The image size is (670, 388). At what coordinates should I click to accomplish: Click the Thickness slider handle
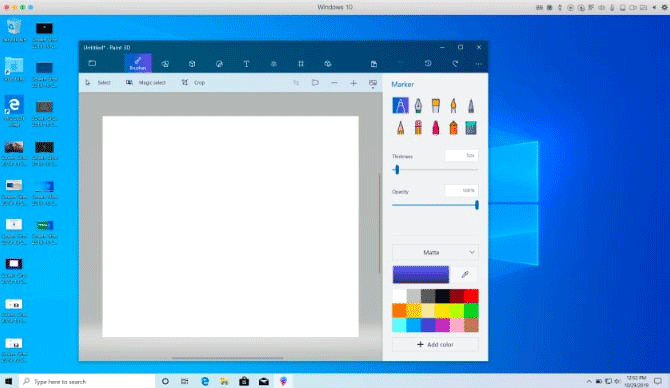[x=397, y=170]
